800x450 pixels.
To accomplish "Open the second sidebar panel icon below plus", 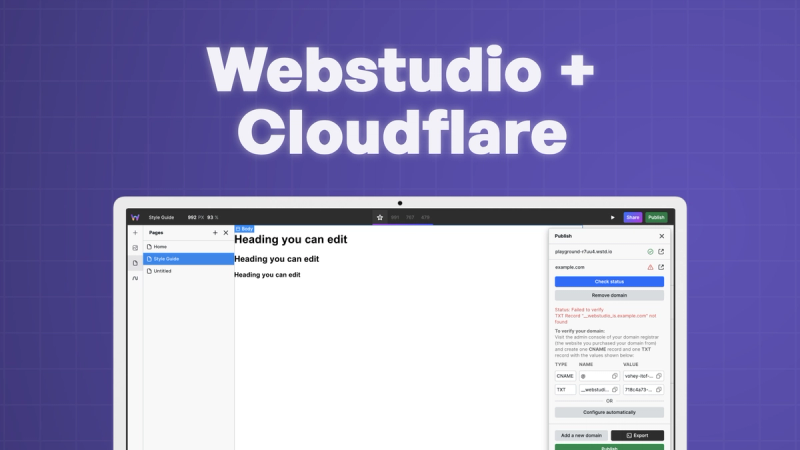I will [x=135, y=248].
